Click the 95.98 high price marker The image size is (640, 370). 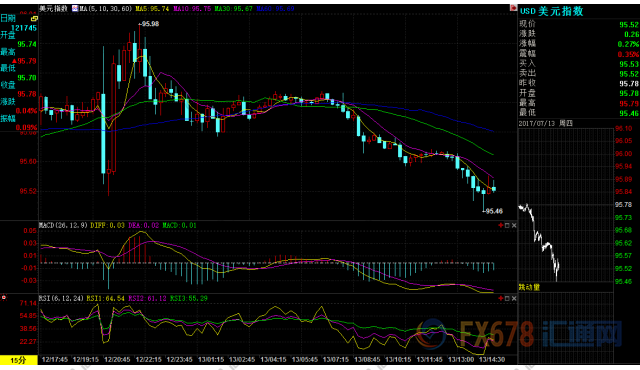click(x=149, y=24)
